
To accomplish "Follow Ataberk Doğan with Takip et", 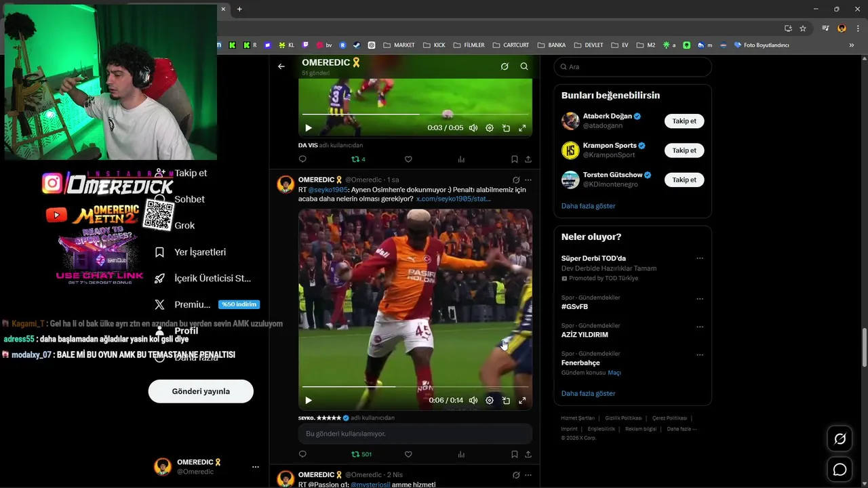I will [x=684, y=121].
